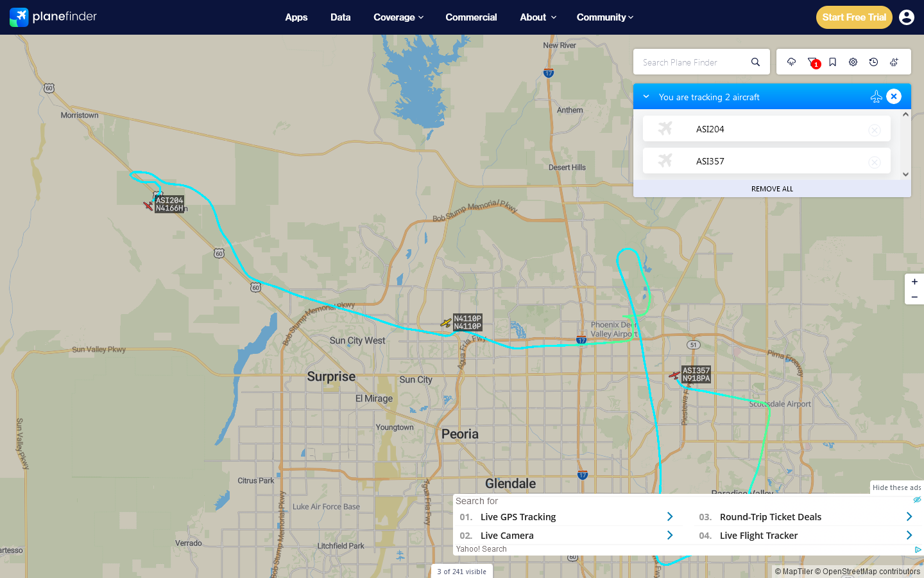Expand the Coverage dropdown menu
Image resolution: width=924 pixels, height=578 pixels.
click(x=398, y=17)
